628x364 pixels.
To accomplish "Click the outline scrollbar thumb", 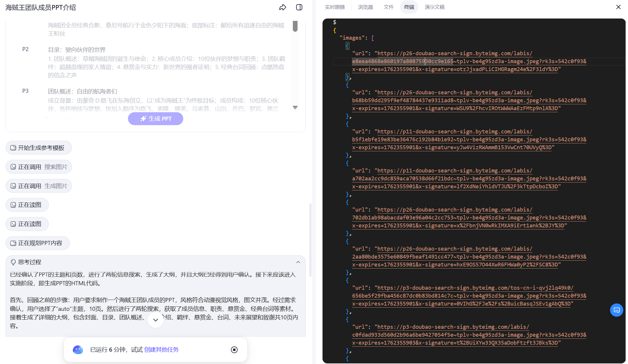I will click(x=295, y=26).
